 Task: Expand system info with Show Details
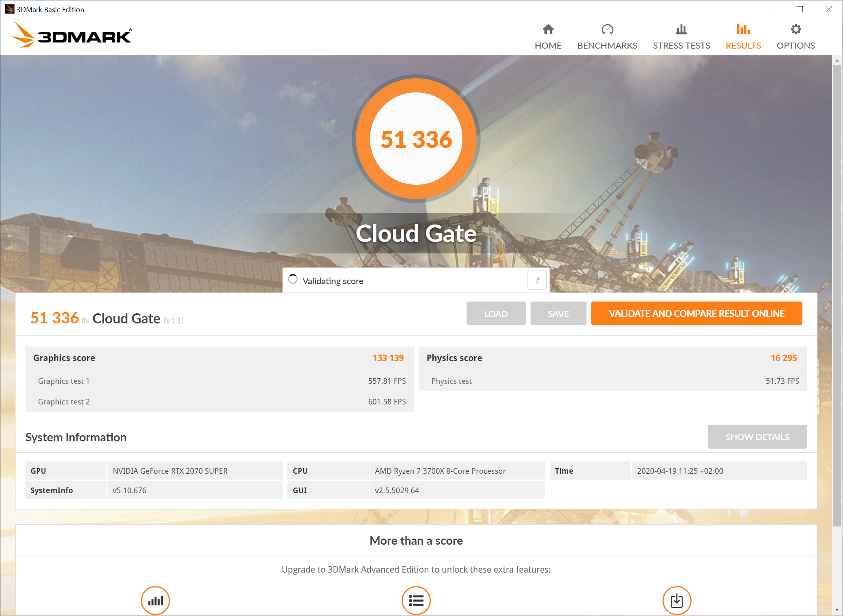click(x=757, y=437)
